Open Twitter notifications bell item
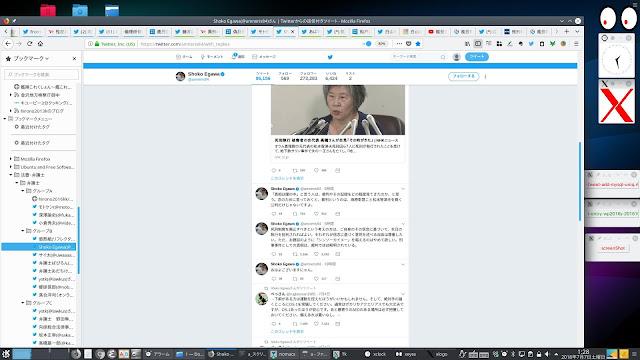Screen dimensions: 640x360 (238, 57)
